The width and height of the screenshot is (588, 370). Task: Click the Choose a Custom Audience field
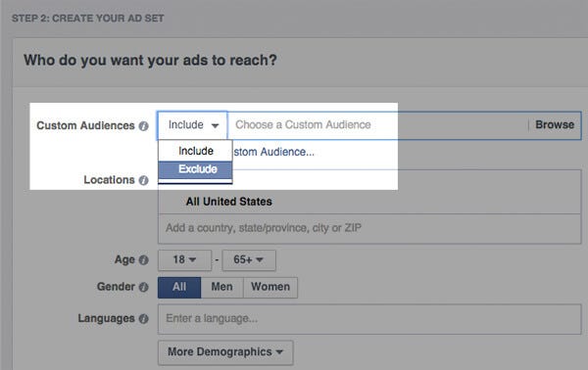tap(377, 125)
